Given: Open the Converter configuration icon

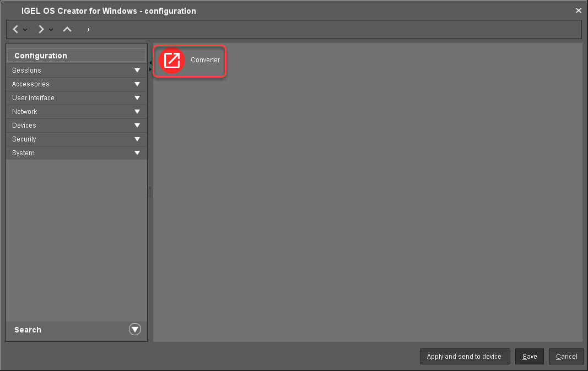Looking at the screenshot, I should 190,61.
